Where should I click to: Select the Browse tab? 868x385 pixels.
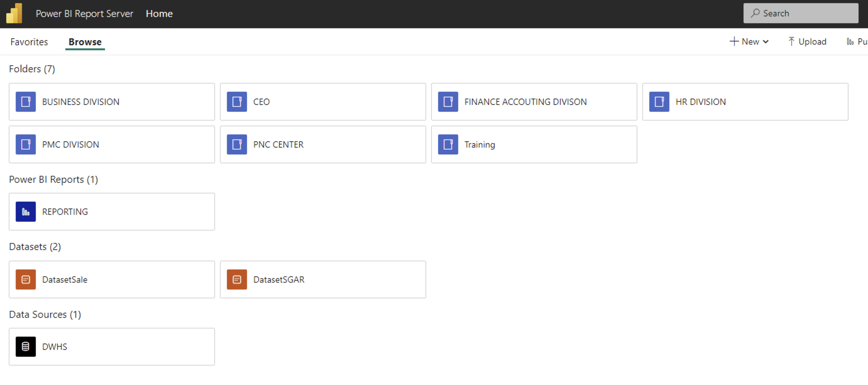[x=85, y=42]
